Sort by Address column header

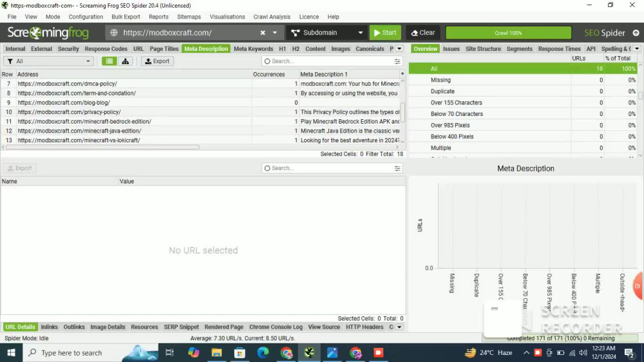pos(133,74)
